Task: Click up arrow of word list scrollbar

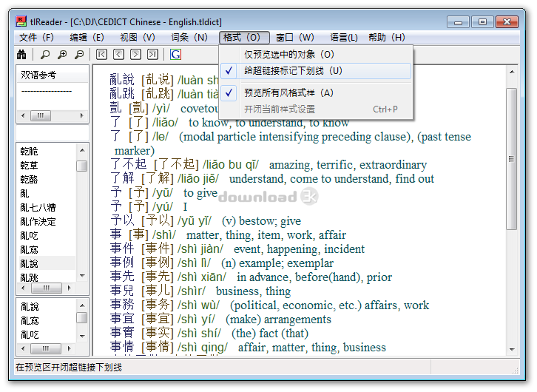Action: (82, 150)
